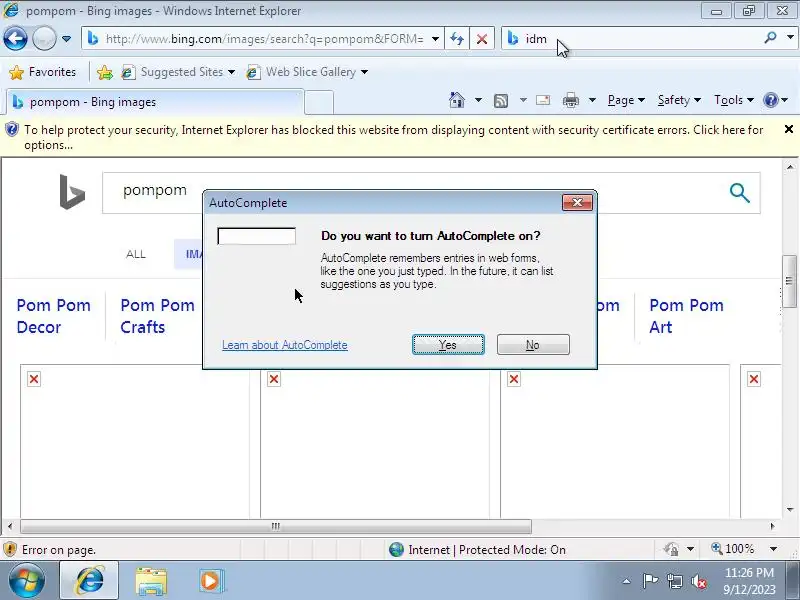Open Learn about AutoComplete link
Image resolution: width=800 pixels, height=600 pixels.
pyautogui.click(x=285, y=345)
